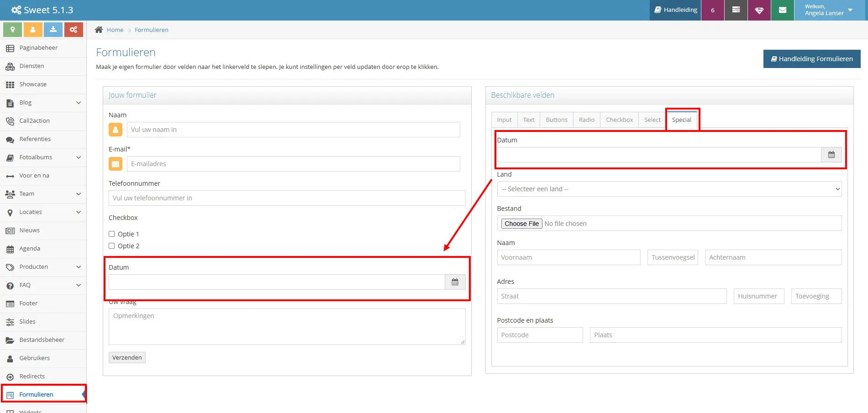
Task: Switch to the Text tab
Action: click(529, 120)
